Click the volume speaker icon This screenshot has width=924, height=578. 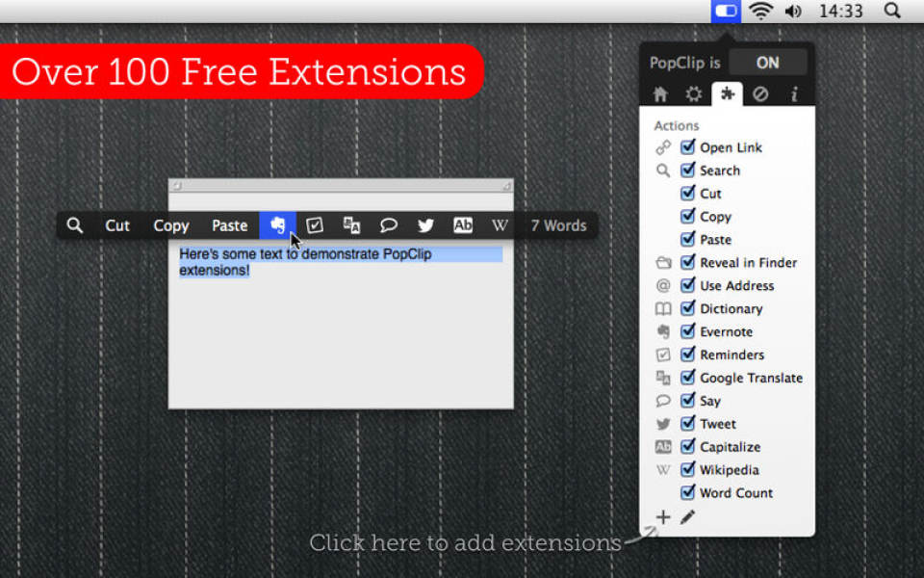pyautogui.click(x=793, y=11)
